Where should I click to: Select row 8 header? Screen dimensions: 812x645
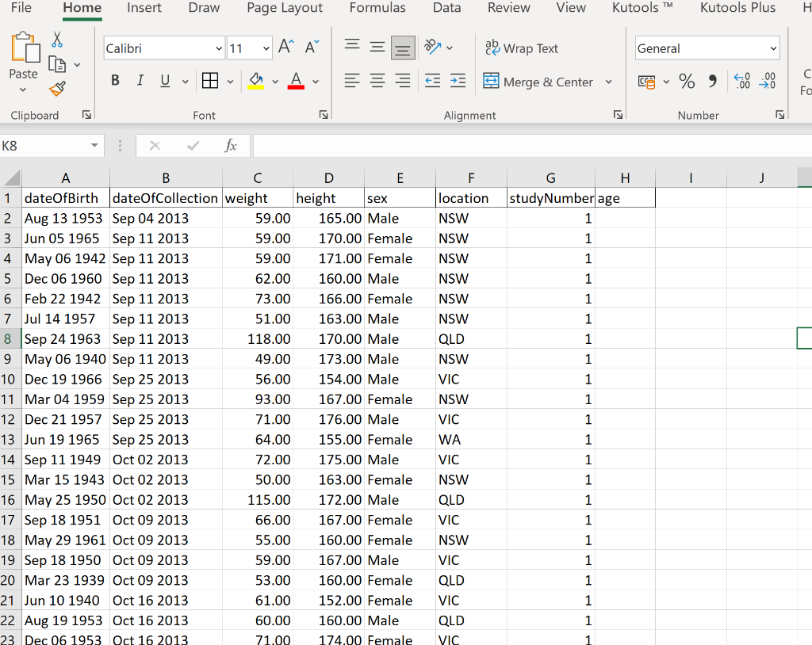(x=10, y=339)
